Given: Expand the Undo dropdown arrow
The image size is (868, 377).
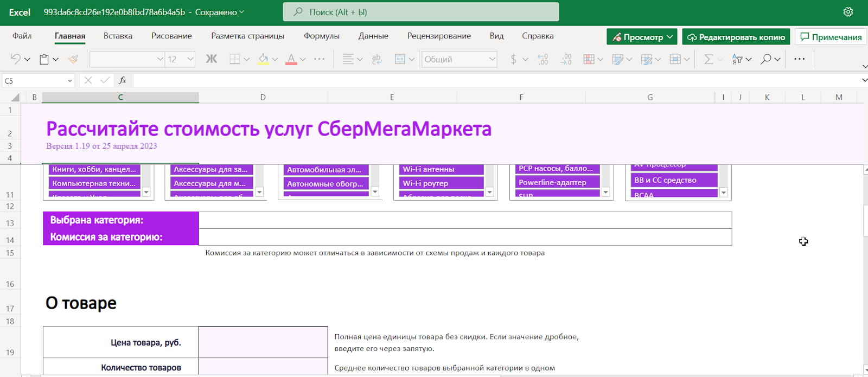Looking at the screenshot, I should (x=27, y=60).
